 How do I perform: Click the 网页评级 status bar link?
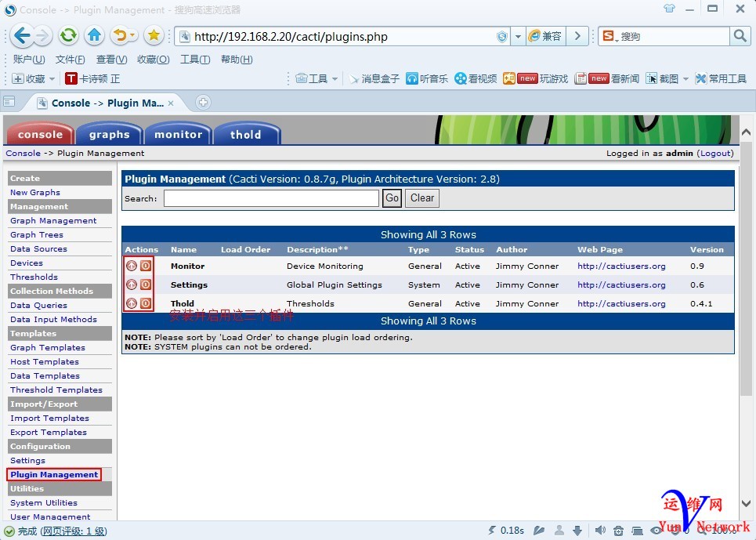(73, 531)
